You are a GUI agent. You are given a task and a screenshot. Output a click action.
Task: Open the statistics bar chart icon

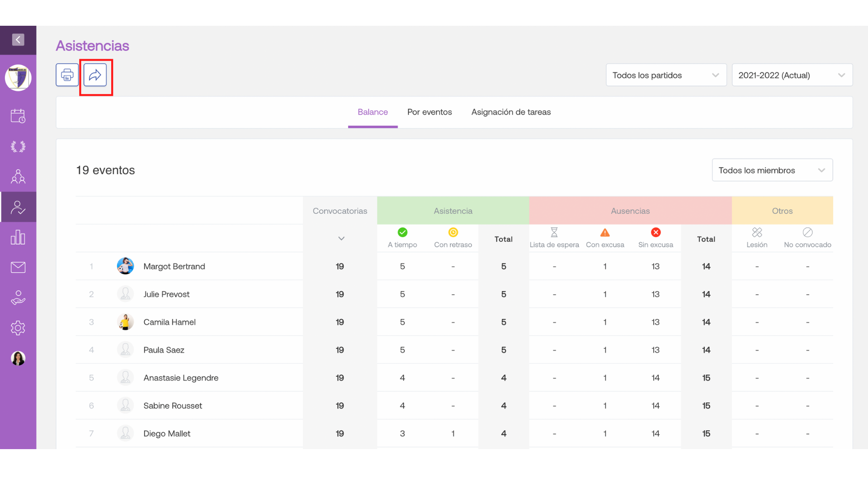click(x=18, y=237)
